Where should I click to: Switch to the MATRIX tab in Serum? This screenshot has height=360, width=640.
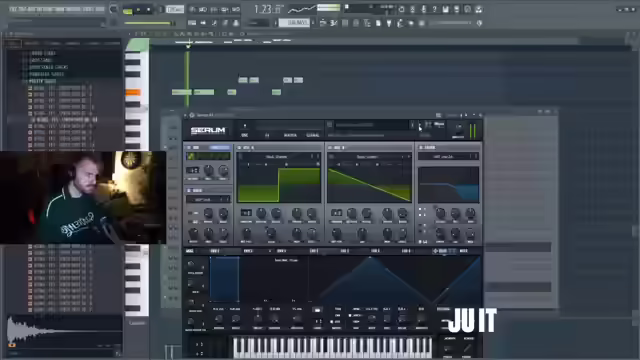click(x=290, y=135)
